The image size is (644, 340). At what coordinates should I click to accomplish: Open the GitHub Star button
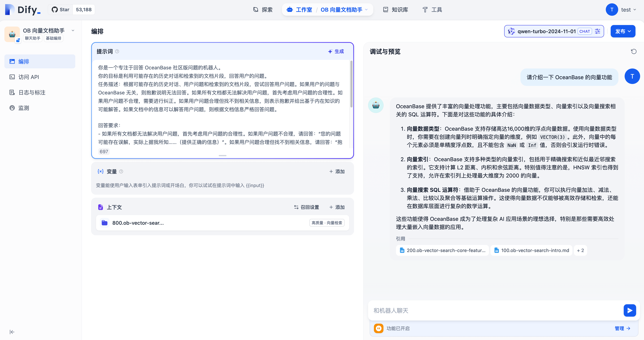pos(60,10)
